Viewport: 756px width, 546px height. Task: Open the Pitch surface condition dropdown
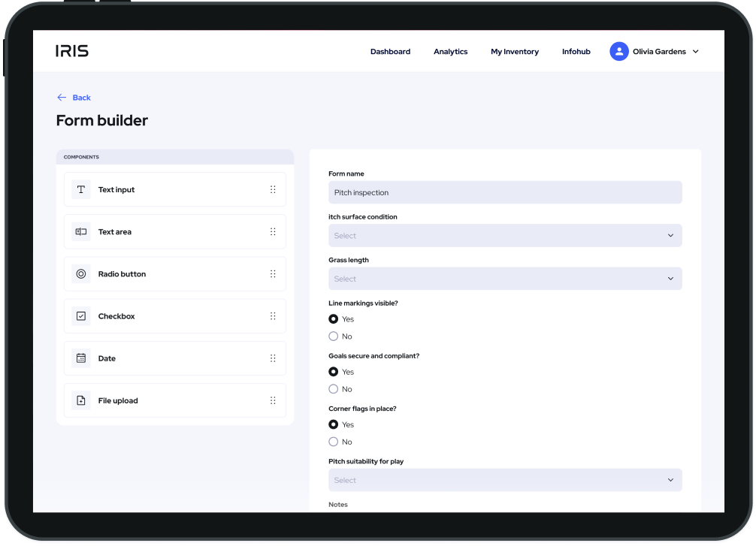tap(505, 235)
